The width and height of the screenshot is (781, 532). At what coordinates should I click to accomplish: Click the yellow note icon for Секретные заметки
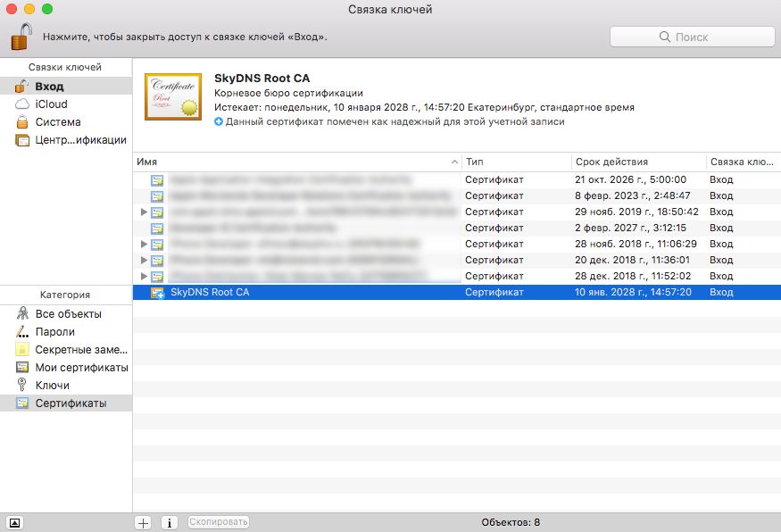22,349
